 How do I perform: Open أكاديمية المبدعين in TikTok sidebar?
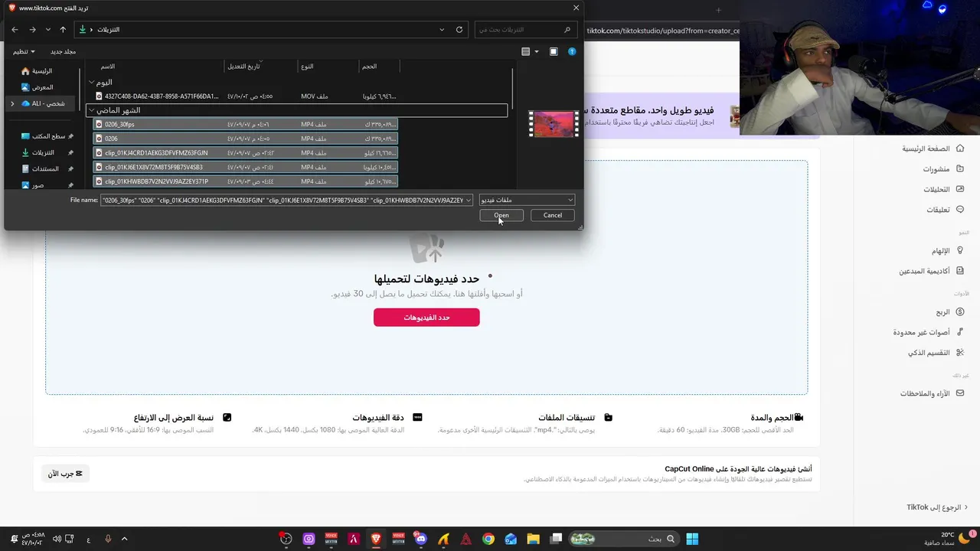931,271
